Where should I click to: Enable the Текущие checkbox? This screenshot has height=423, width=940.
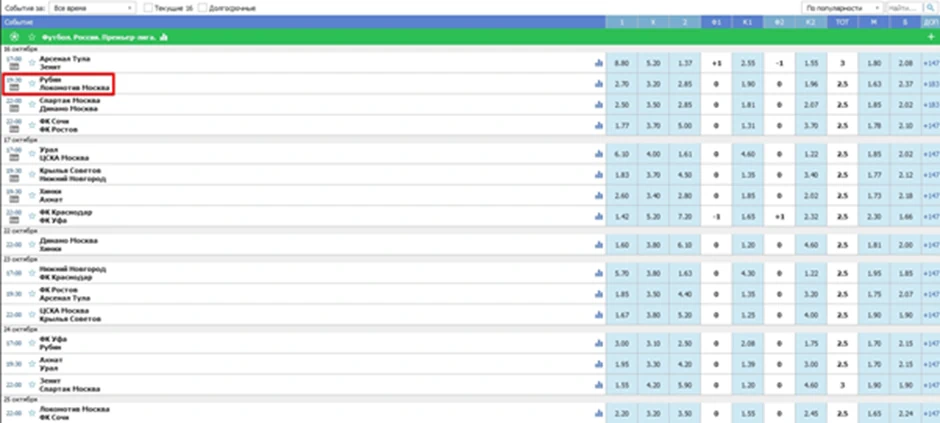coord(148,8)
